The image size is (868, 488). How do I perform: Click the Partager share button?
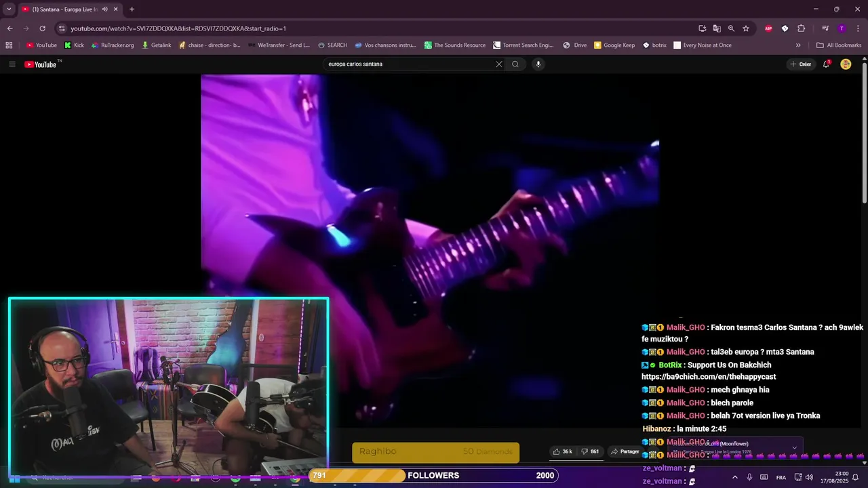point(624,451)
